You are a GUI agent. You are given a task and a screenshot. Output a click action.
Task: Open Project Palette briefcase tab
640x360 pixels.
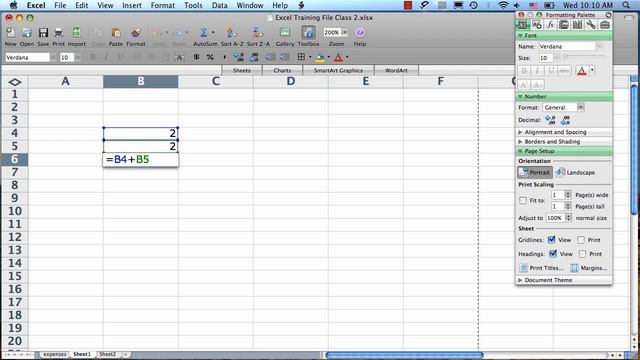(x=604, y=25)
